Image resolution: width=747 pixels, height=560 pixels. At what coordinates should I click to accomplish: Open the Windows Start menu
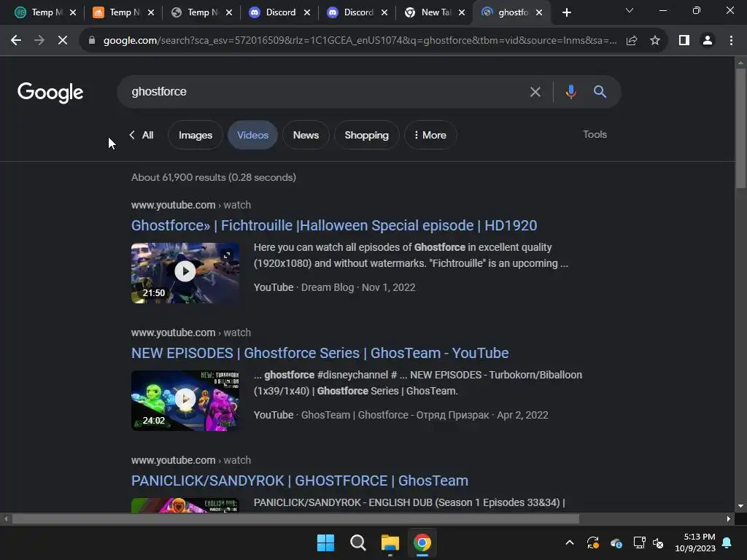pos(326,542)
